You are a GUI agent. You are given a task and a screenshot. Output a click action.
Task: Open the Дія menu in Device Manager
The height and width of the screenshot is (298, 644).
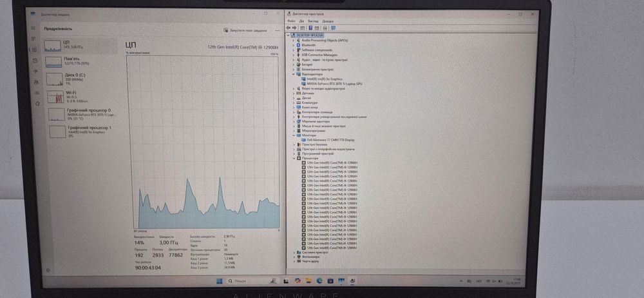click(301, 21)
